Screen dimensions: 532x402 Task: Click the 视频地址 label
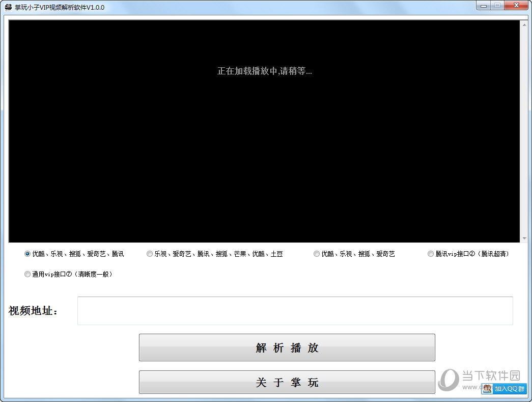34,311
